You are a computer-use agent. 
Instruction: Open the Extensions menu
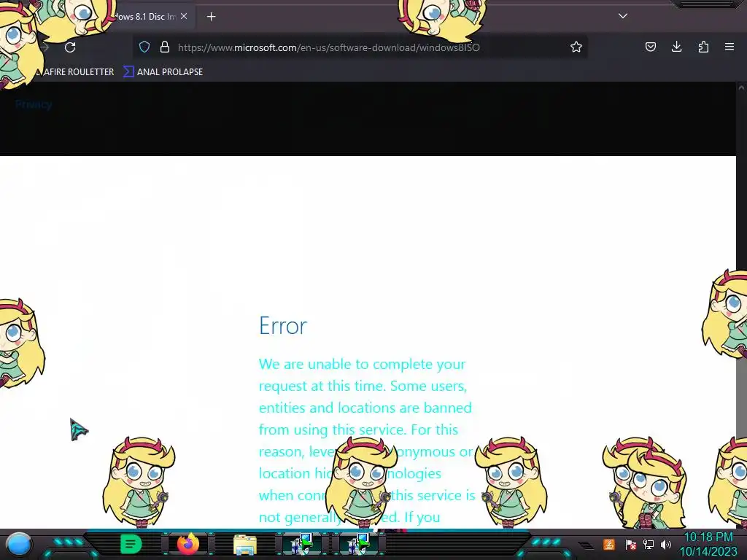tap(703, 47)
